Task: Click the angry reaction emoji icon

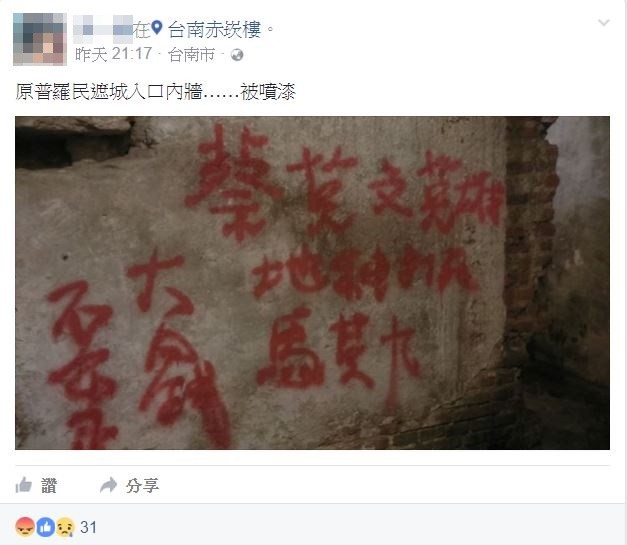Action: point(25,527)
